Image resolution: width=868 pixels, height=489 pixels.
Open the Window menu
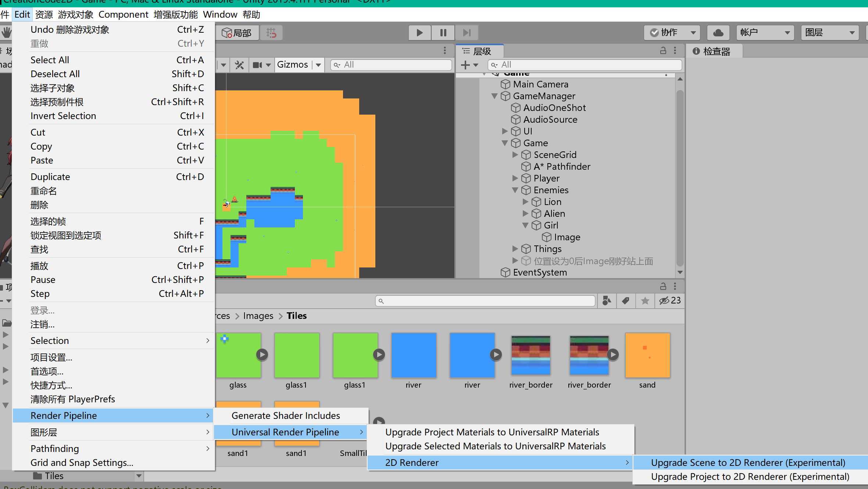(220, 14)
